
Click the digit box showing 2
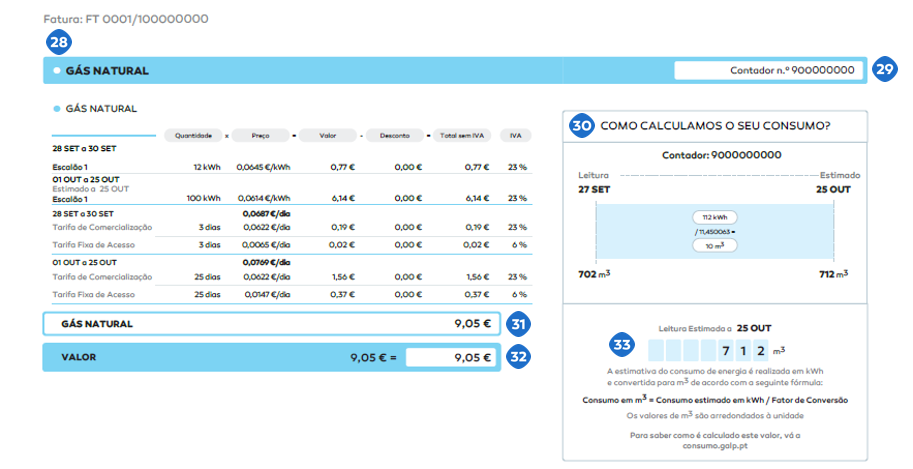tap(760, 351)
